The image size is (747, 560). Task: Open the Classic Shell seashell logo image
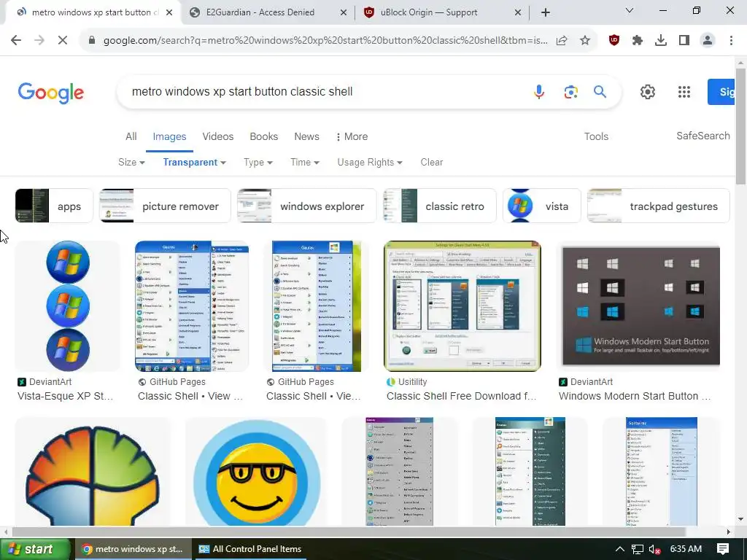click(x=93, y=472)
